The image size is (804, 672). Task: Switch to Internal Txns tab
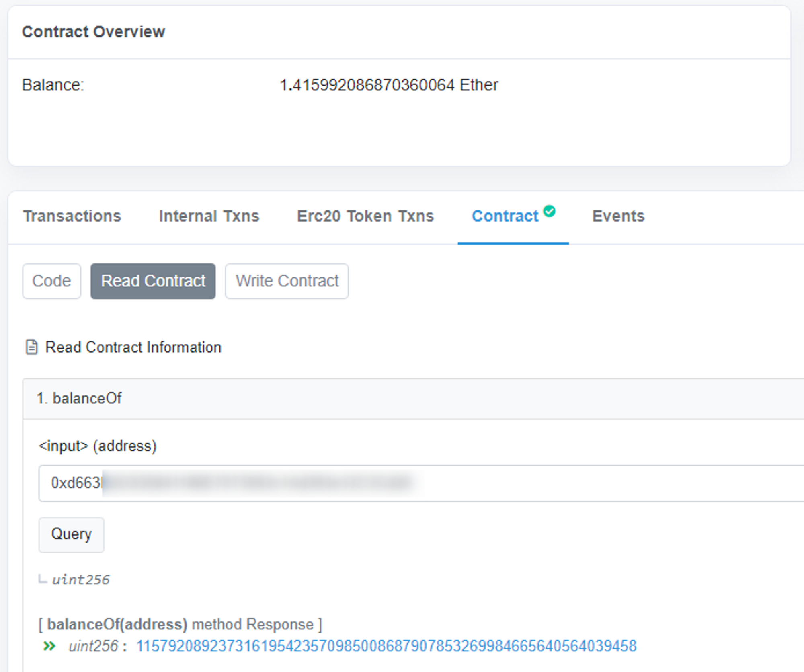tap(209, 216)
